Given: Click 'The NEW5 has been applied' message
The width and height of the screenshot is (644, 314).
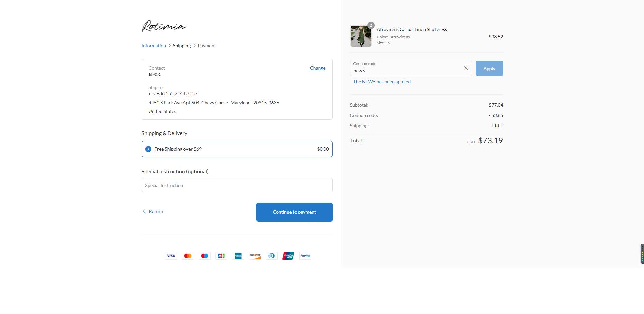Looking at the screenshot, I should point(382,82).
